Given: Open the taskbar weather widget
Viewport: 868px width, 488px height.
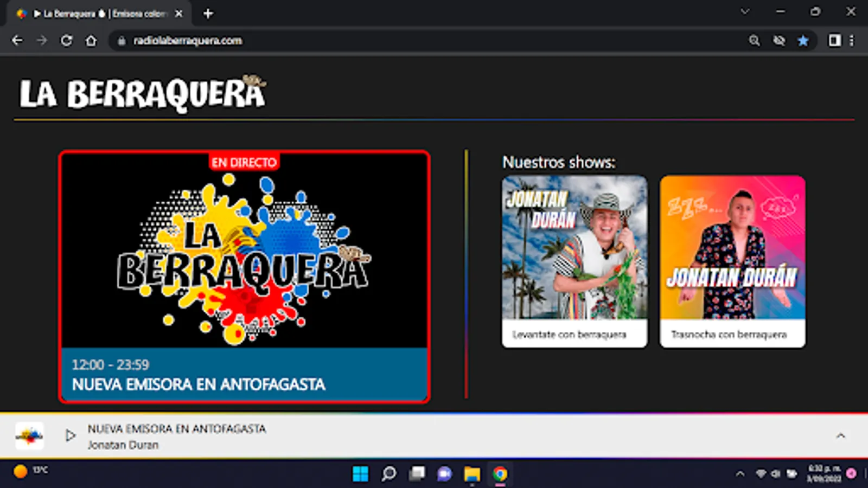Looking at the screenshot, I should click(x=30, y=471).
